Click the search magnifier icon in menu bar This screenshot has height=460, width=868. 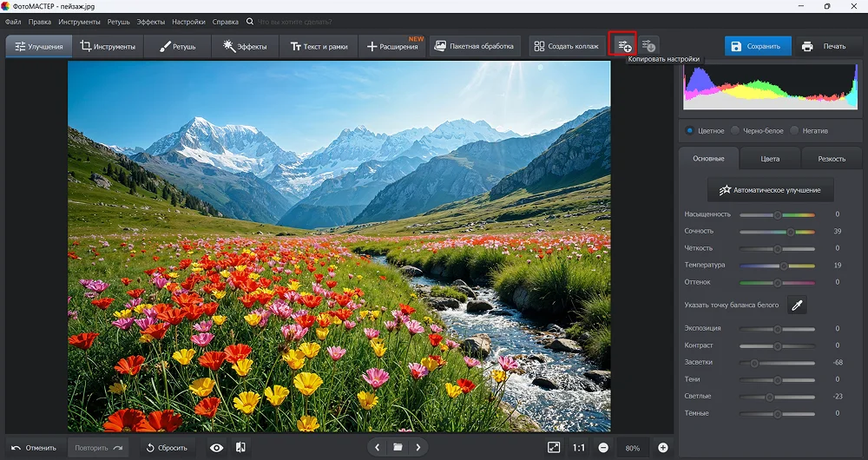250,22
